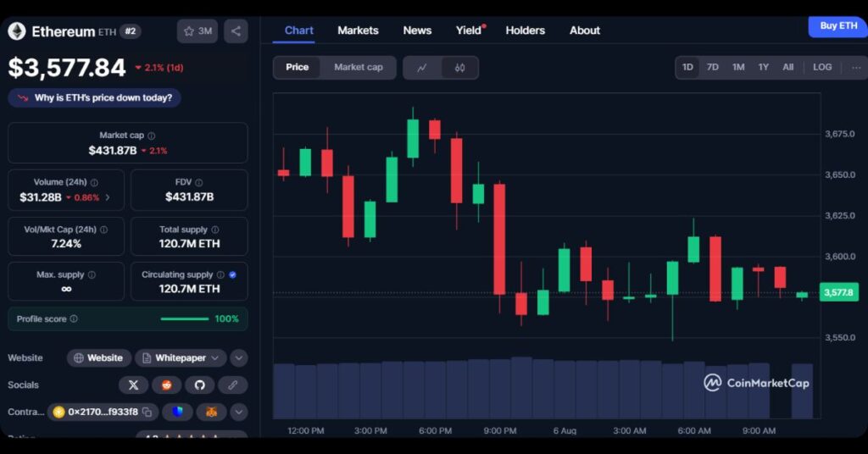Viewport: 868px width, 454px height.
Task: Add Ethereum to watchlist star button
Action: click(198, 31)
